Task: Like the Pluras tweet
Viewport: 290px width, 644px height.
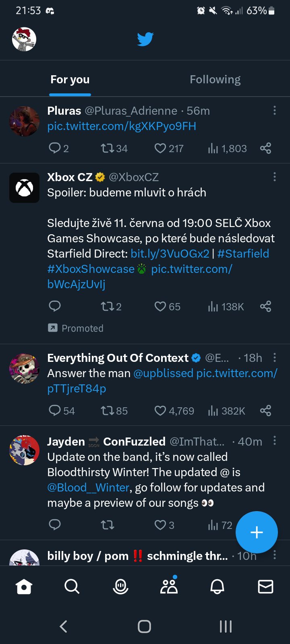Action: click(160, 148)
